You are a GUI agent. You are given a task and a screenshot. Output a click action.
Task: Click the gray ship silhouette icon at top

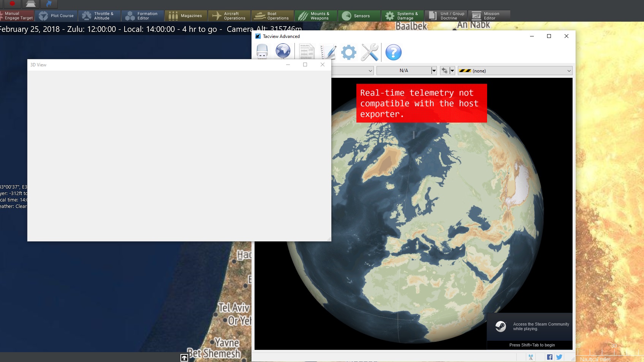pyautogui.click(x=30, y=4)
